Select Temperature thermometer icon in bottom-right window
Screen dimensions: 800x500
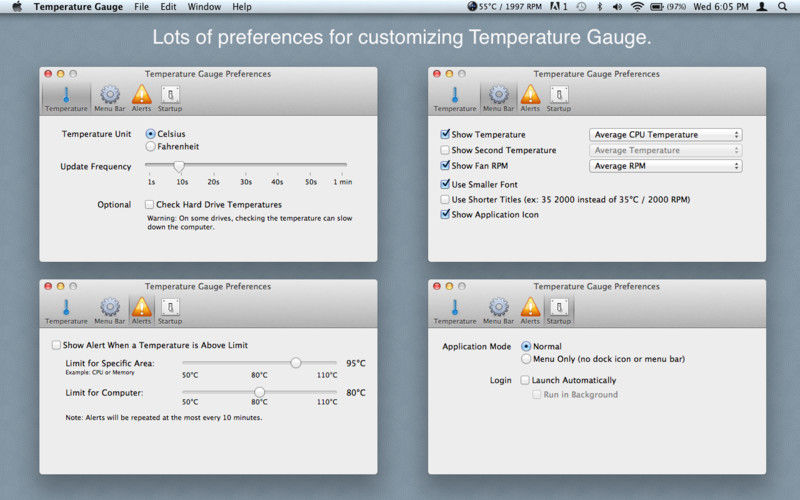tap(455, 307)
